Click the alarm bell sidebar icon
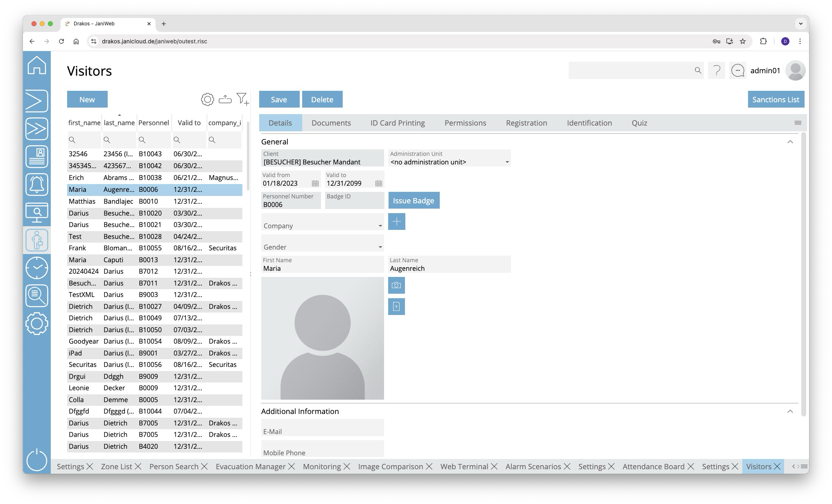The height and width of the screenshot is (504, 832). click(x=37, y=184)
